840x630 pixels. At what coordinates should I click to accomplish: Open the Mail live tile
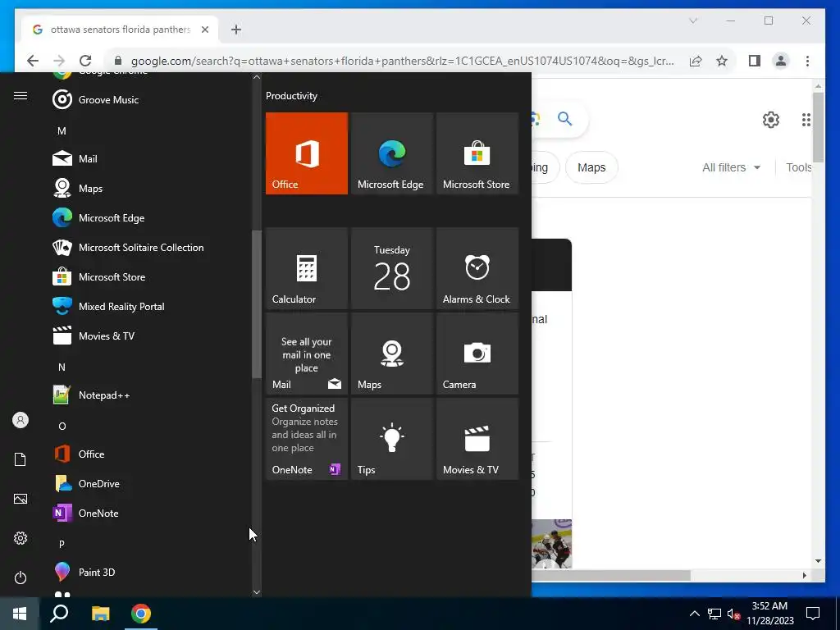coord(307,354)
